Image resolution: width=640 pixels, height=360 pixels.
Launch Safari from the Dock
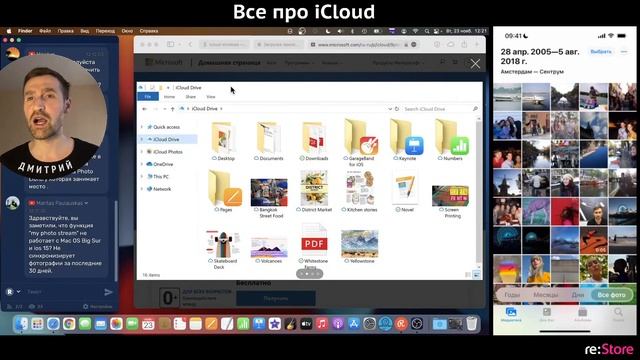coord(53,324)
